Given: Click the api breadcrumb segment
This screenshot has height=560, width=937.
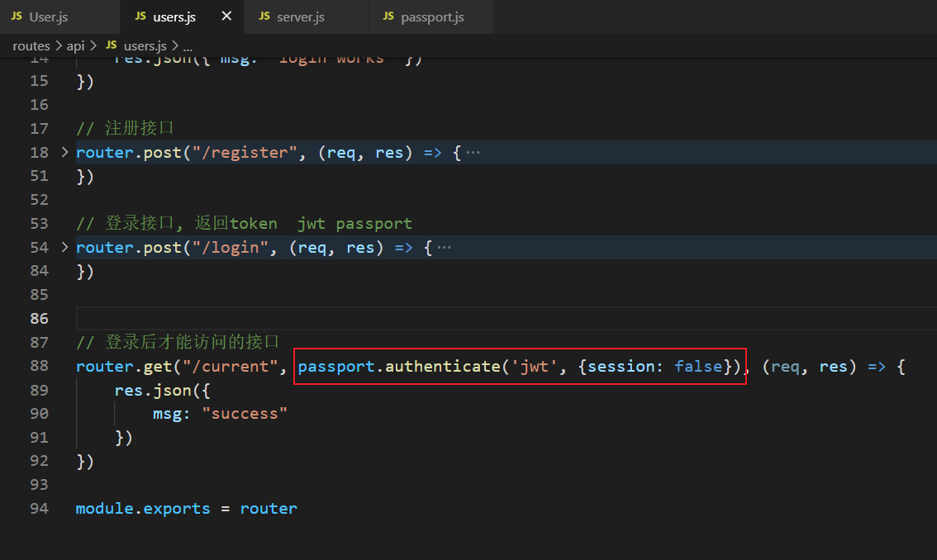Looking at the screenshot, I should click(75, 45).
